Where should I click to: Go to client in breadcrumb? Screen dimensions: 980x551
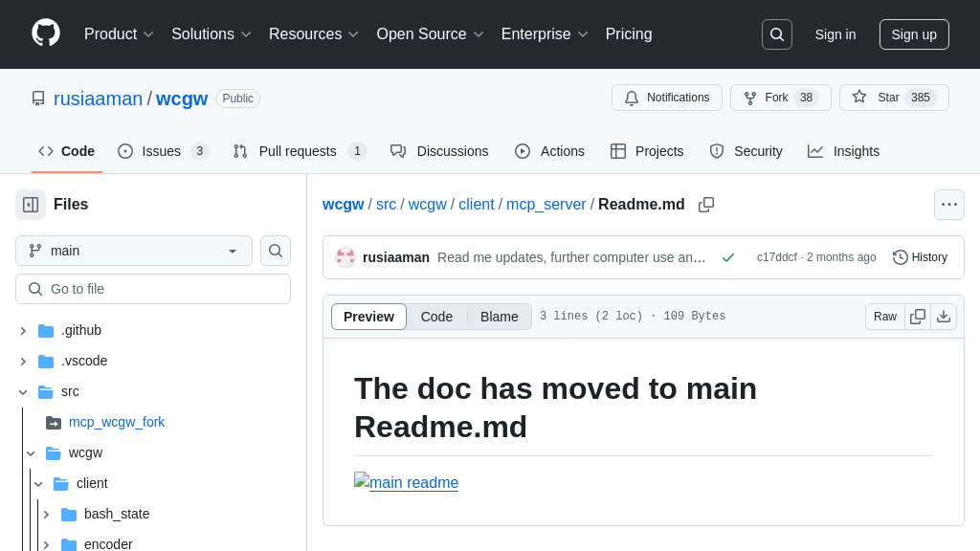pyautogui.click(x=477, y=205)
